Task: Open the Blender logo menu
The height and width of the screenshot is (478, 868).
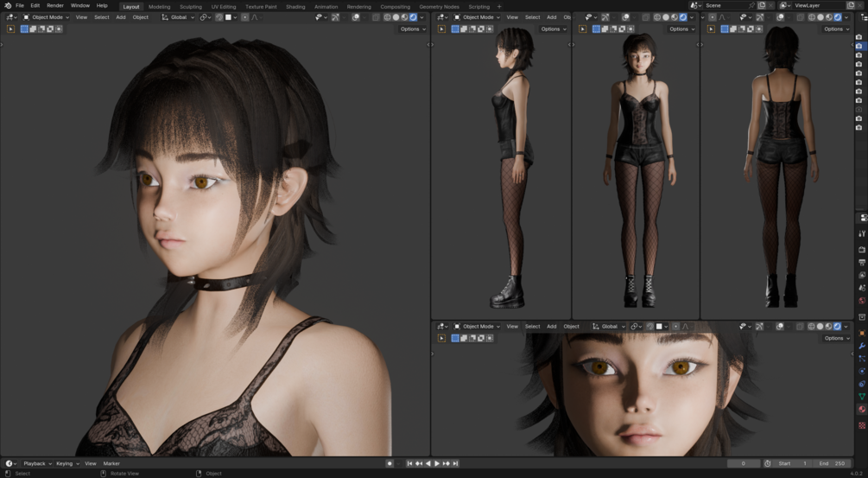Action: (x=8, y=5)
